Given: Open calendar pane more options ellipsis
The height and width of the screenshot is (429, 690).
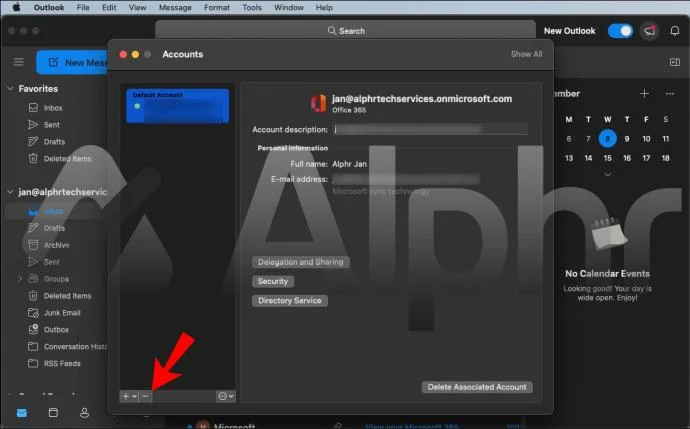Looking at the screenshot, I should (670, 93).
